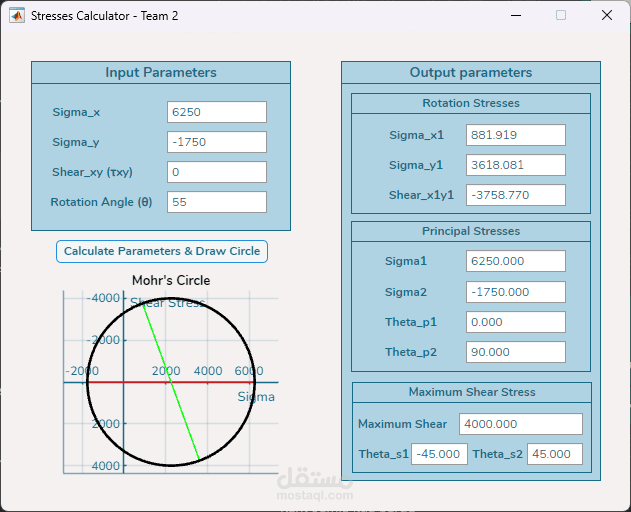Click the Theta_s2 output field
This screenshot has width=631, height=512.
pos(555,454)
